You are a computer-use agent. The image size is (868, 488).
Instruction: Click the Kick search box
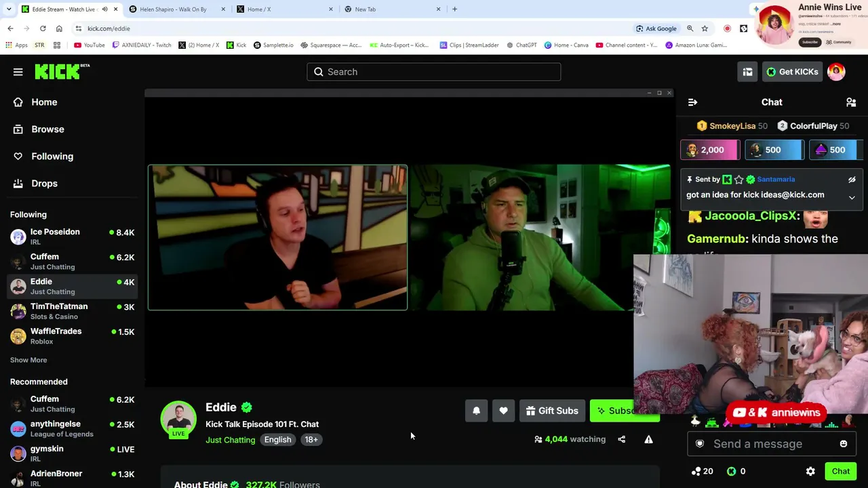pos(434,72)
